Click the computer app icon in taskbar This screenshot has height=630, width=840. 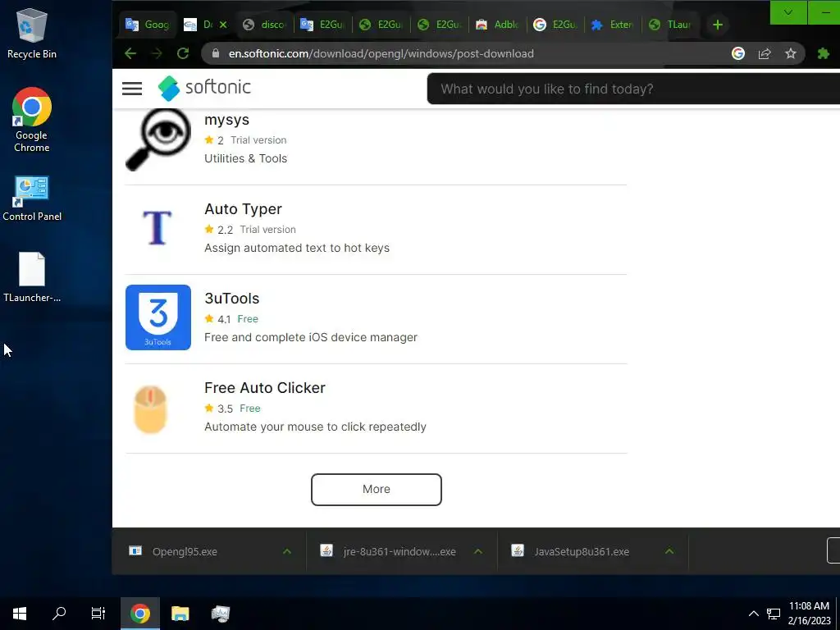pyautogui.click(x=220, y=614)
